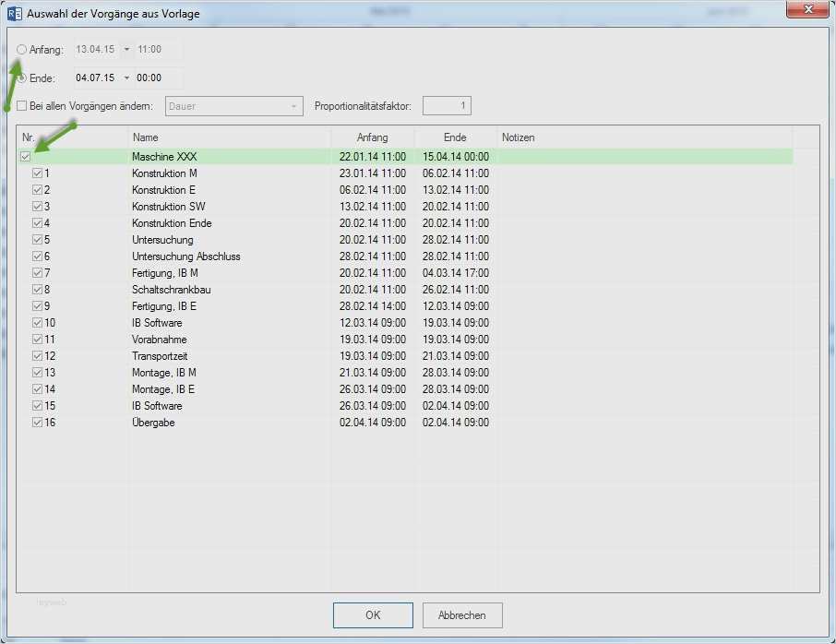The height and width of the screenshot is (644, 836).
Task: Click the Proportionalitätsfaktor input field
Action: pyautogui.click(x=447, y=105)
